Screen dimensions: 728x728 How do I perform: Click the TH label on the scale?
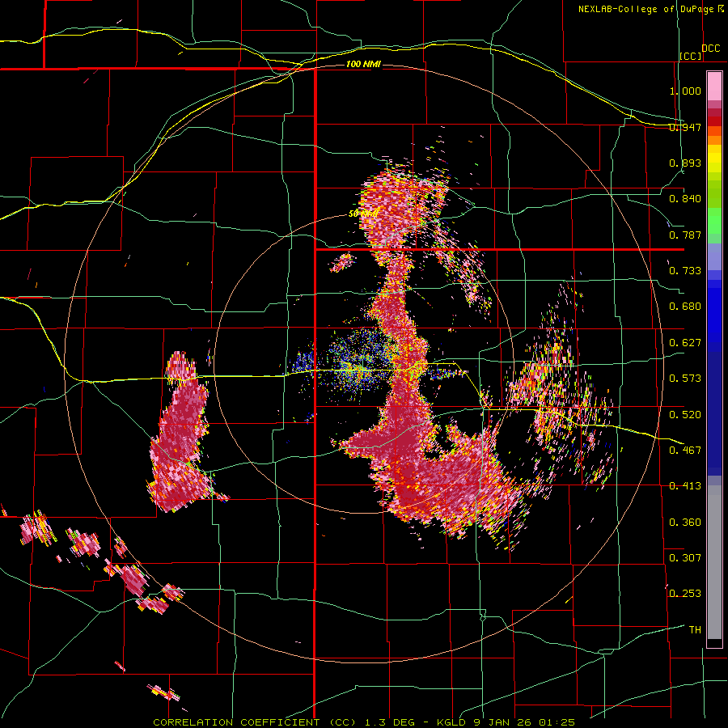pyautogui.click(x=695, y=630)
